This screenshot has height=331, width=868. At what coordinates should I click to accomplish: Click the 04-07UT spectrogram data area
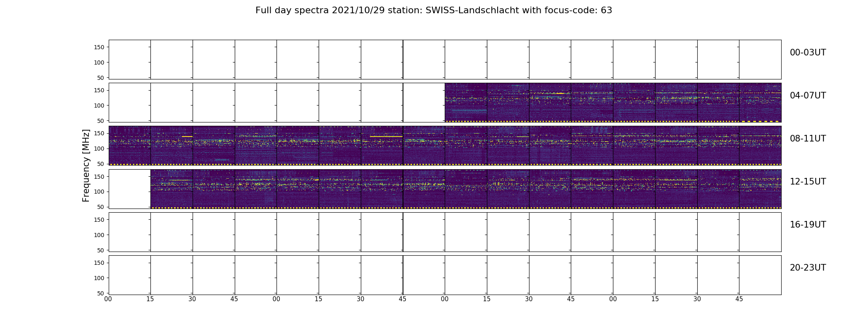point(613,103)
